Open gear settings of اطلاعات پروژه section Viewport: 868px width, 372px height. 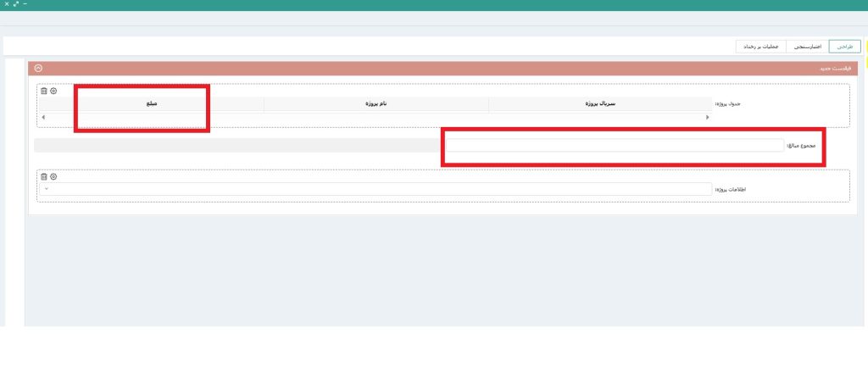click(53, 176)
